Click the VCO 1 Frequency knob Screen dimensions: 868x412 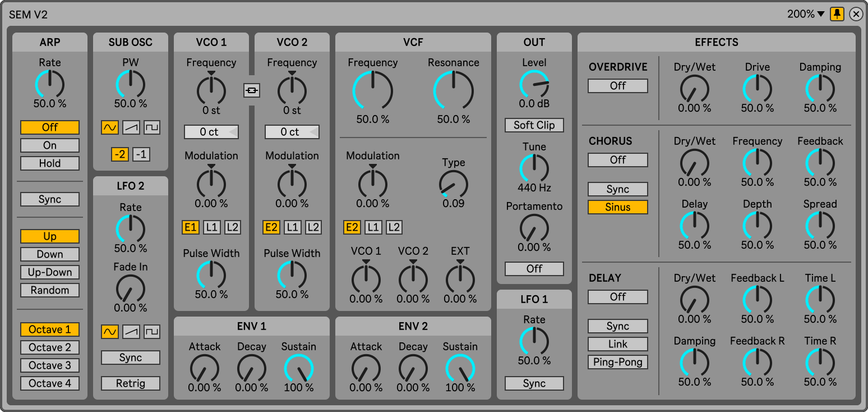pos(211,91)
